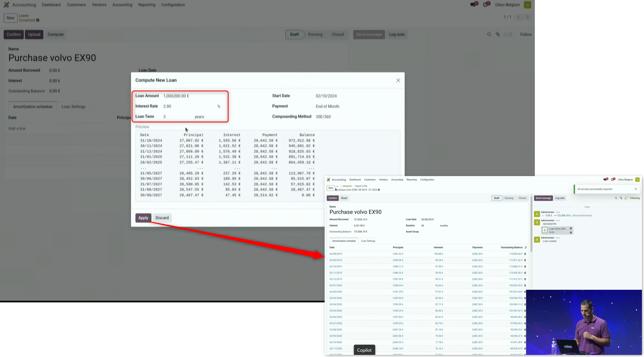Delete the 02/12/2019 amortization line
644x357 pixels.
tap(525, 279)
